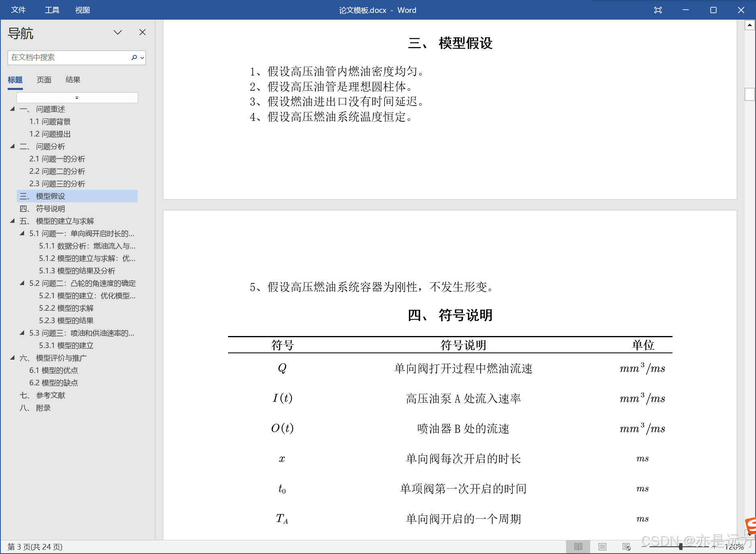Minimize the Word window

click(686, 10)
